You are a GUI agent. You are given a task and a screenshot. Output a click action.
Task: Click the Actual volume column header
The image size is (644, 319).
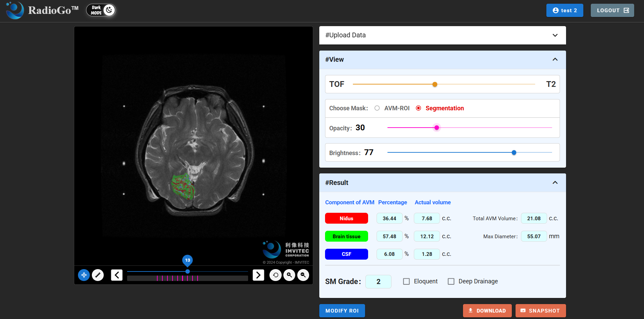[x=433, y=202]
